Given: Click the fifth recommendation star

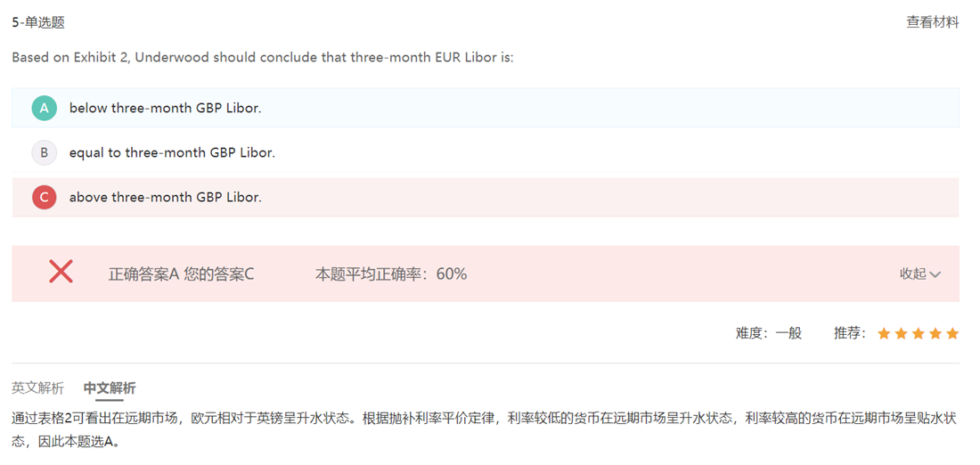Looking at the screenshot, I should pos(951,333).
